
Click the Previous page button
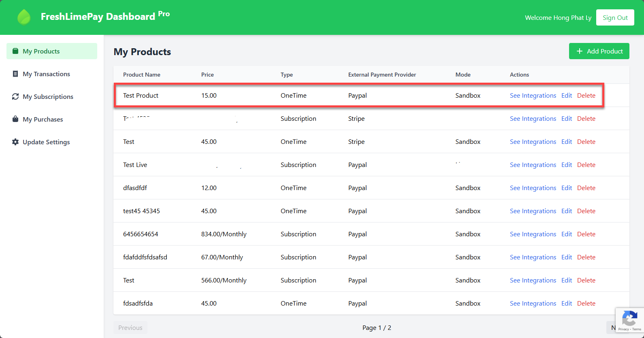pyautogui.click(x=130, y=327)
